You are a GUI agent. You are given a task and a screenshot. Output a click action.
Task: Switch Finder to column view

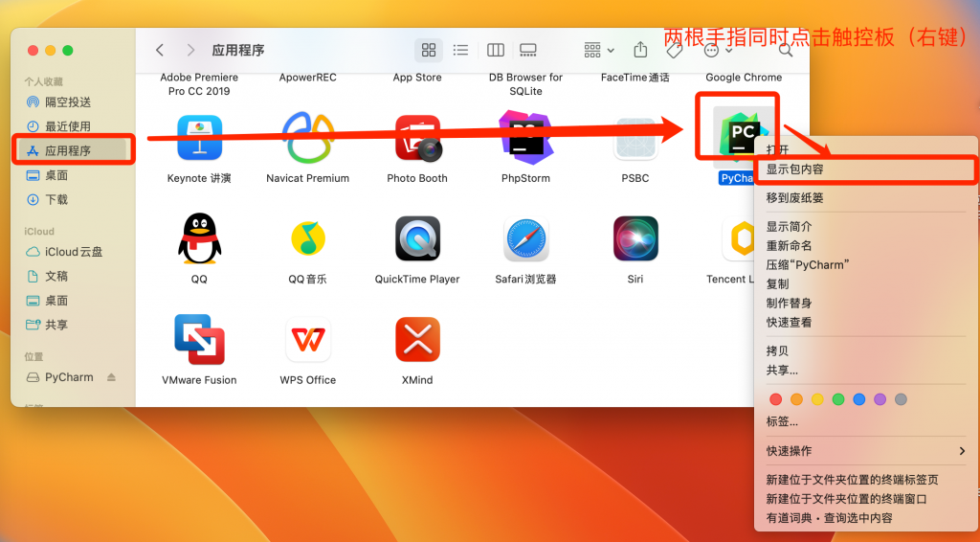pos(496,50)
